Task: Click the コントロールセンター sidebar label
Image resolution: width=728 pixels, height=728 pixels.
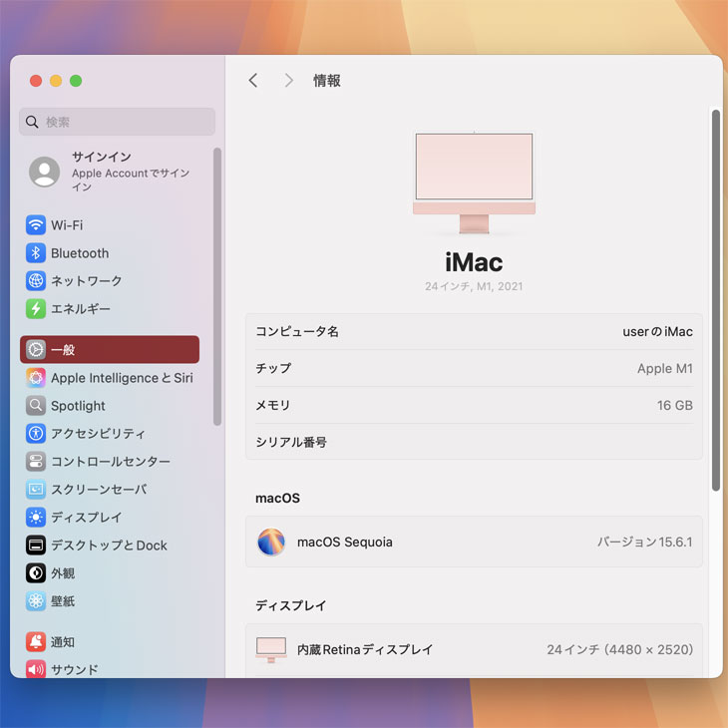Action: point(111,461)
